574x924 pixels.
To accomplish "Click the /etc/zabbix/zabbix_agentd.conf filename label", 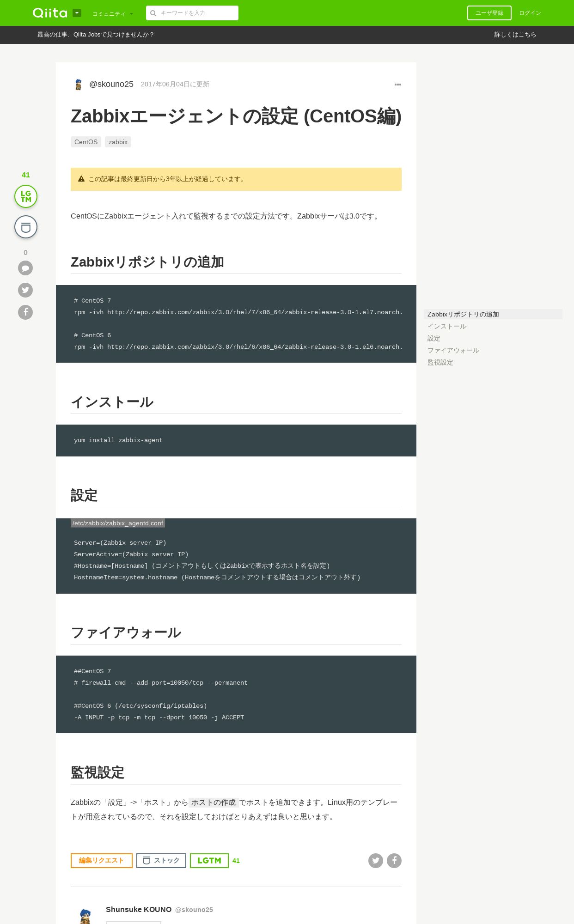I will click(x=118, y=523).
